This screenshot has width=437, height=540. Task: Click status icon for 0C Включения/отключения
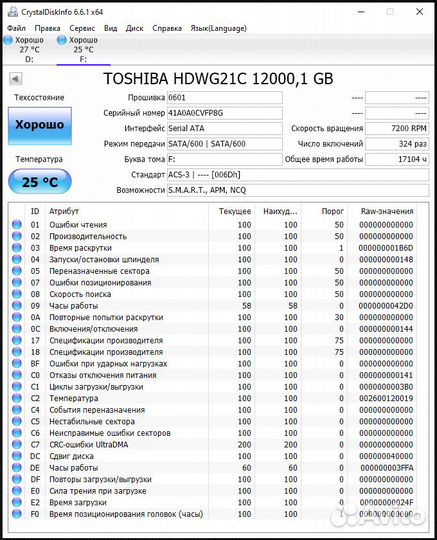tap(17, 329)
